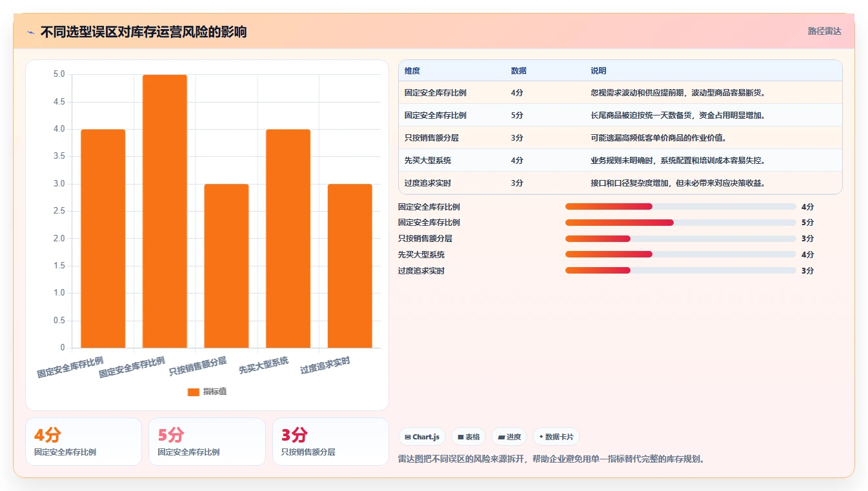Image resolution: width=868 pixels, height=491 pixels.
Task: Click the 路径雷达 label in the header
Action: pos(825,31)
